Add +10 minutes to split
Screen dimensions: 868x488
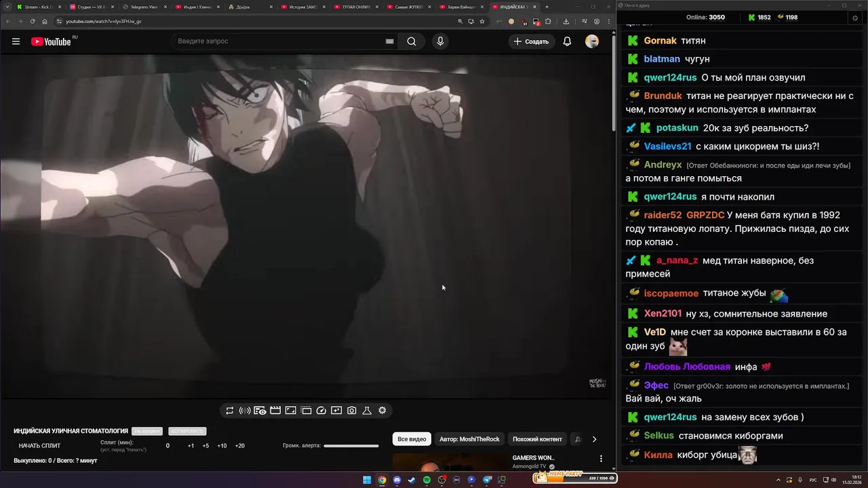coord(222,446)
